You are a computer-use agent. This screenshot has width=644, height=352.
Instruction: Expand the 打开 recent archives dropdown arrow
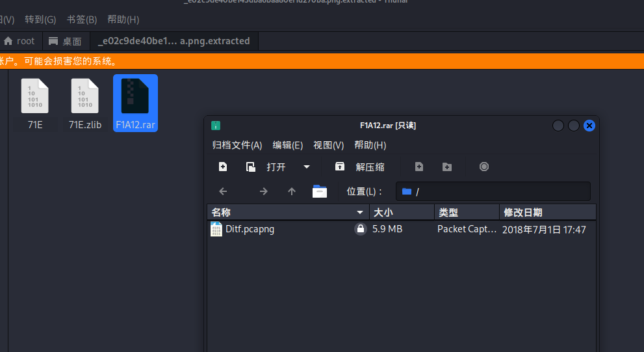pos(307,167)
